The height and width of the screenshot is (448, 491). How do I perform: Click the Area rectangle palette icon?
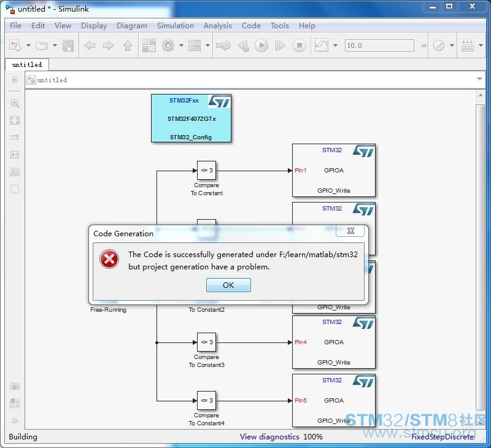[x=15, y=189]
